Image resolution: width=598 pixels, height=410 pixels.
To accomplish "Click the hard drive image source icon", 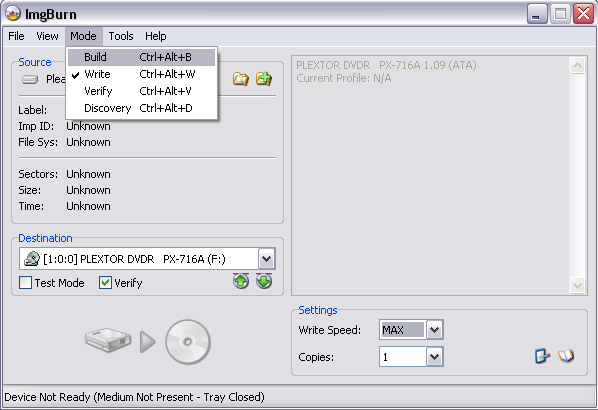I will [108, 340].
